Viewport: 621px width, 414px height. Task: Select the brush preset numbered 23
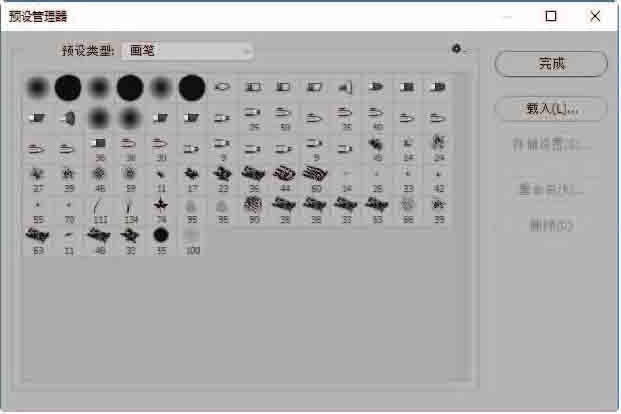coord(222,180)
